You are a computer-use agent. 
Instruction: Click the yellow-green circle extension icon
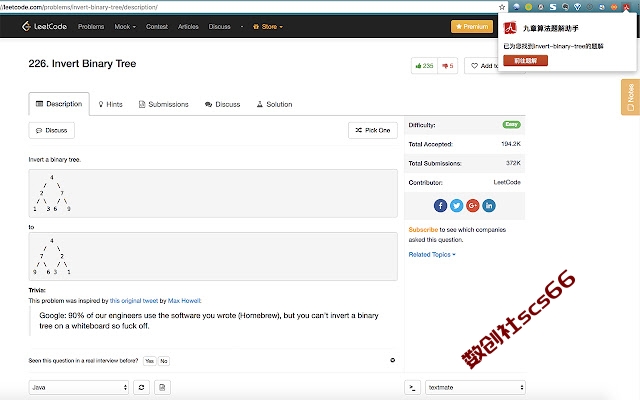pos(528,7)
